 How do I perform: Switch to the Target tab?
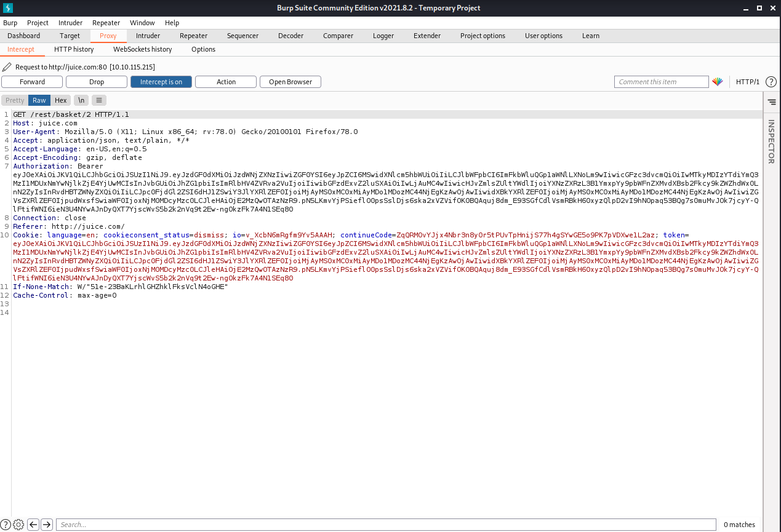(x=70, y=36)
